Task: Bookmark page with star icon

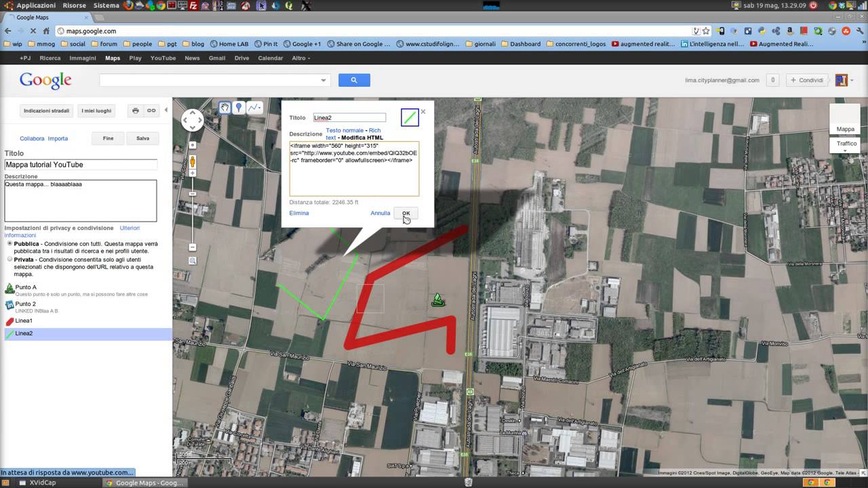Action: coord(706,31)
